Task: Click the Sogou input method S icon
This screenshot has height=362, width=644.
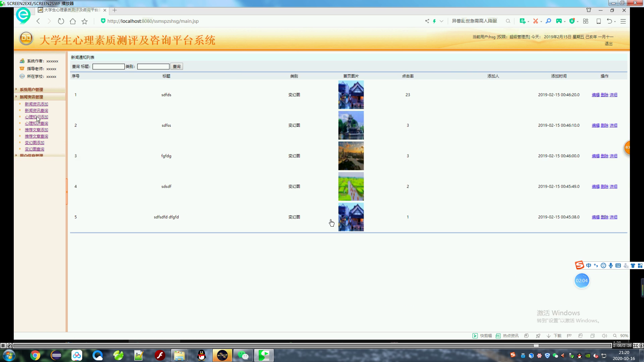Action: pos(579,265)
